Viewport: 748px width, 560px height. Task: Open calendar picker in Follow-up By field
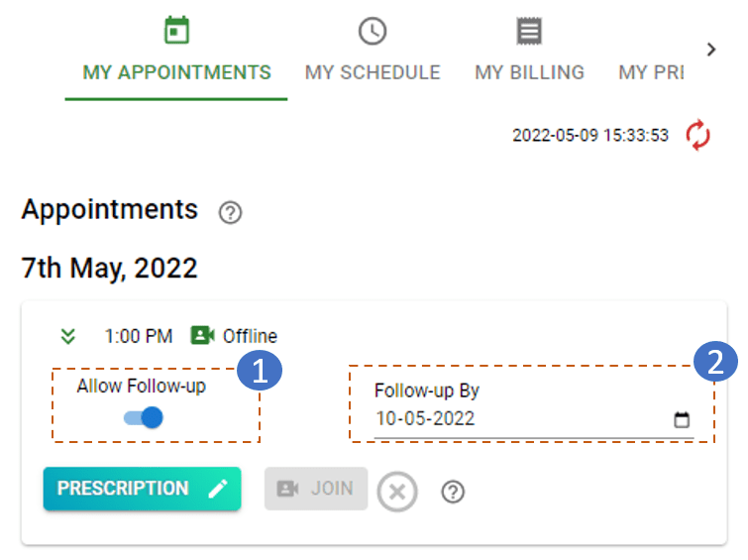click(682, 419)
